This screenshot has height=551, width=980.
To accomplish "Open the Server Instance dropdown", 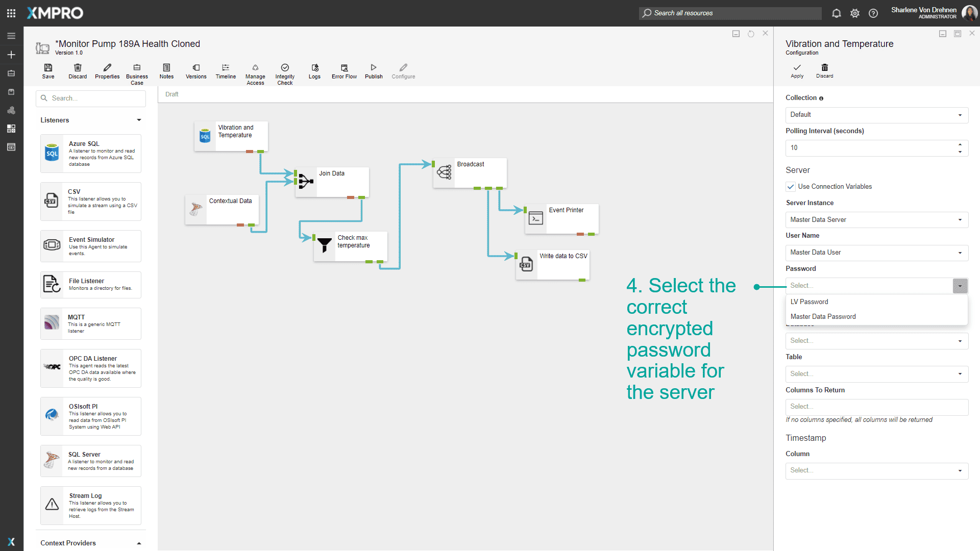I will (876, 220).
